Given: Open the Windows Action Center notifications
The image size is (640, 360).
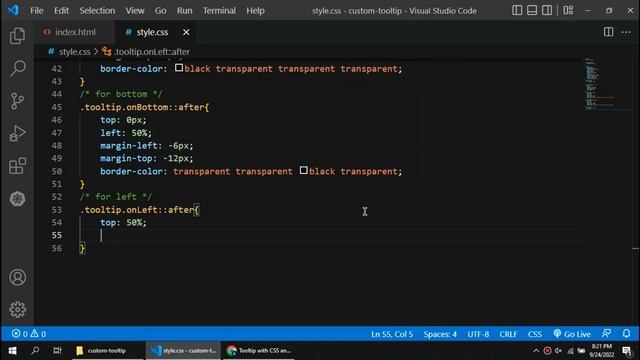Looking at the screenshot, I should tap(627, 351).
